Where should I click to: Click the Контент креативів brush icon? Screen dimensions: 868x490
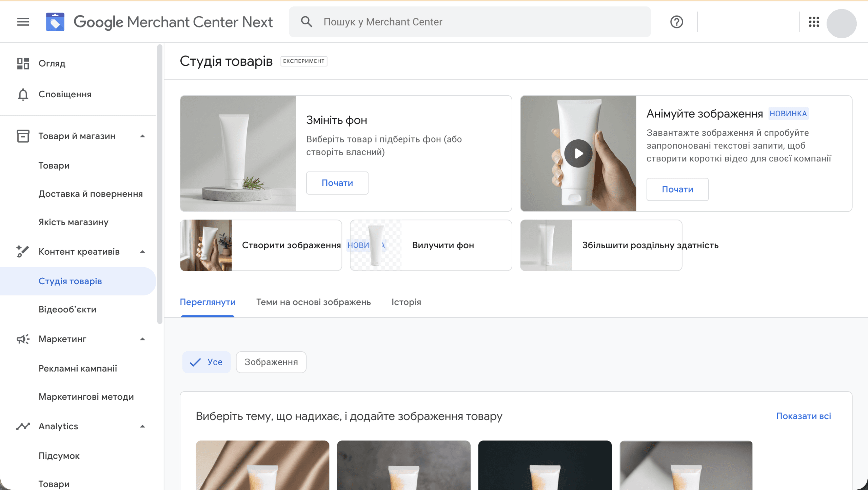coord(23,251)
